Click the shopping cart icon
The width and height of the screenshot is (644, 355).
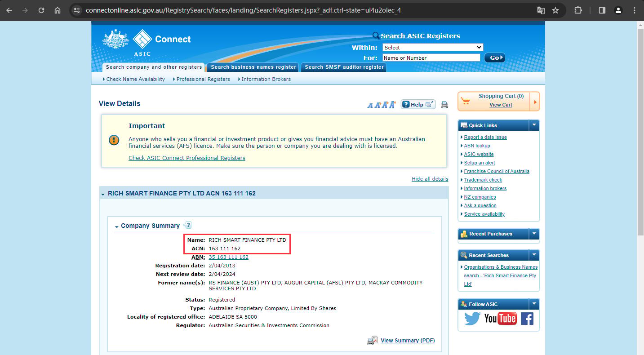(x=466, y=101)
